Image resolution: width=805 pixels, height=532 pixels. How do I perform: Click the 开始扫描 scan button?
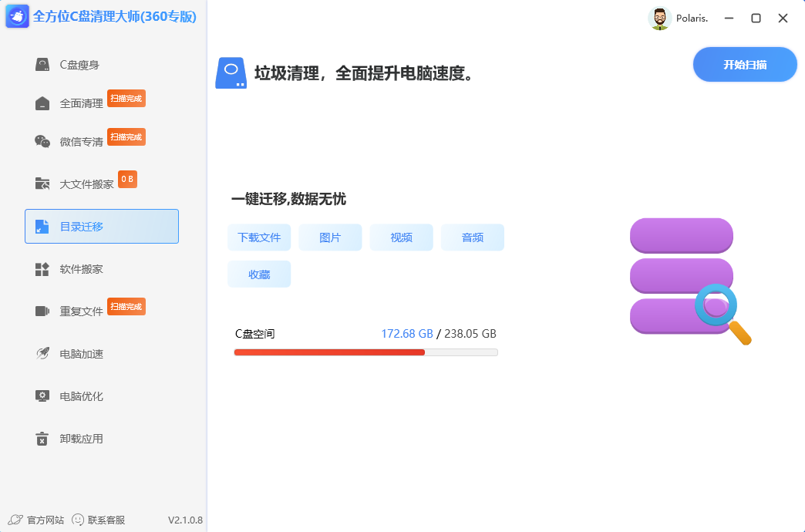[x=744, y=64]
